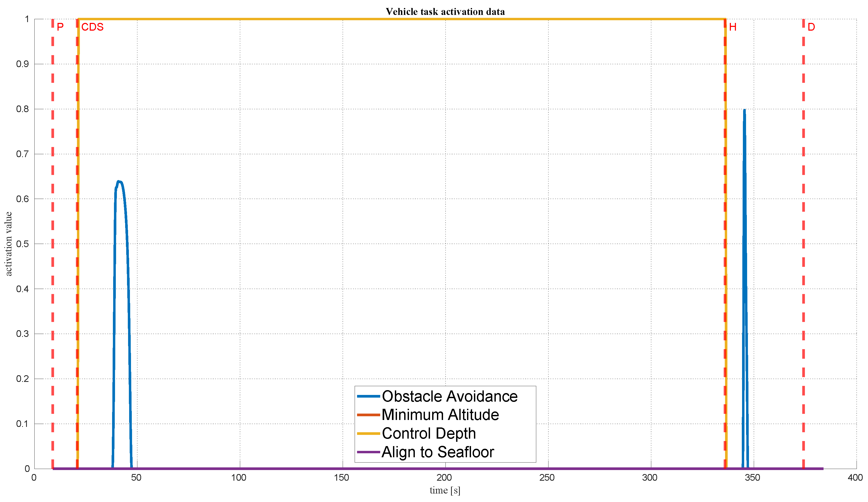
Task: Click the y-axis tick label 0.5
Action: point(22,244)
